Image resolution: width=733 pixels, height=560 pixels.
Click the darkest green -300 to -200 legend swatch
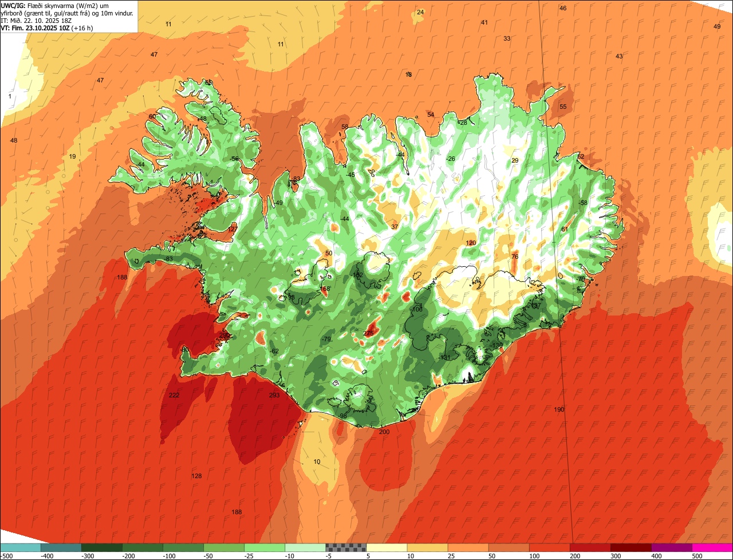[x=101, y=547]
